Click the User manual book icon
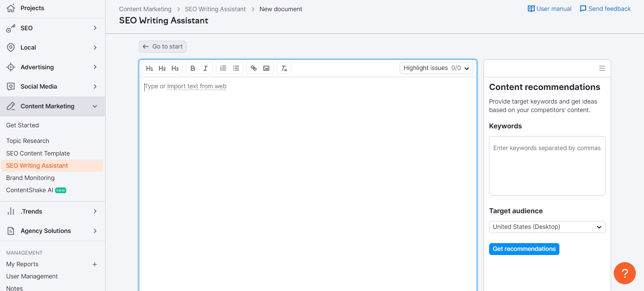 [531, 9]
